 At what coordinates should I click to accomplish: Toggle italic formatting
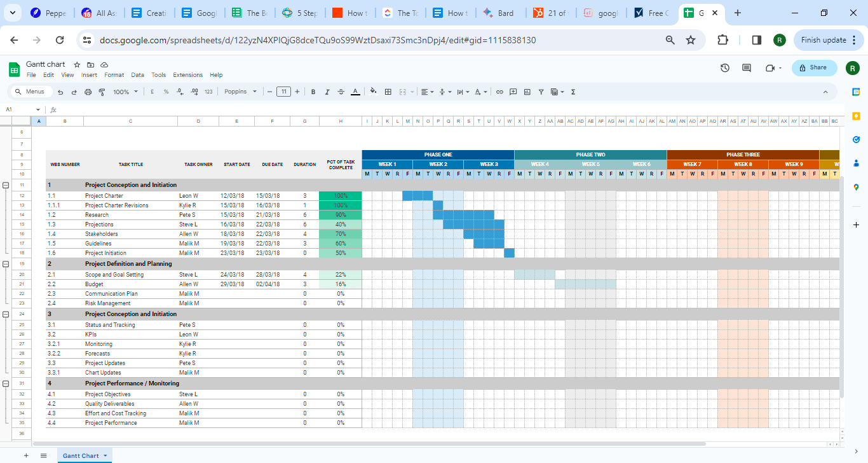coord(327,92)
